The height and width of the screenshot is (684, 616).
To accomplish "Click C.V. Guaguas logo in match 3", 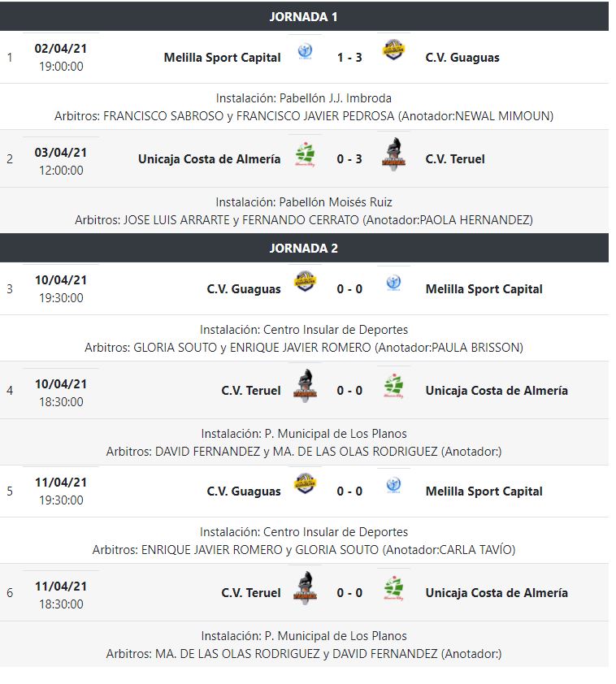I will pos(305,282).
